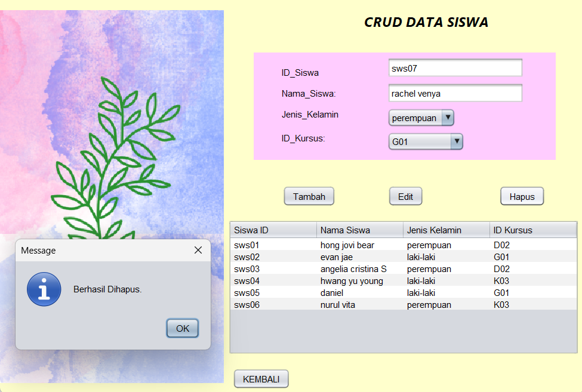The height and width of the screenshot is (392, 582).
Task: Click the Tambah button
Action: (309, 196)
